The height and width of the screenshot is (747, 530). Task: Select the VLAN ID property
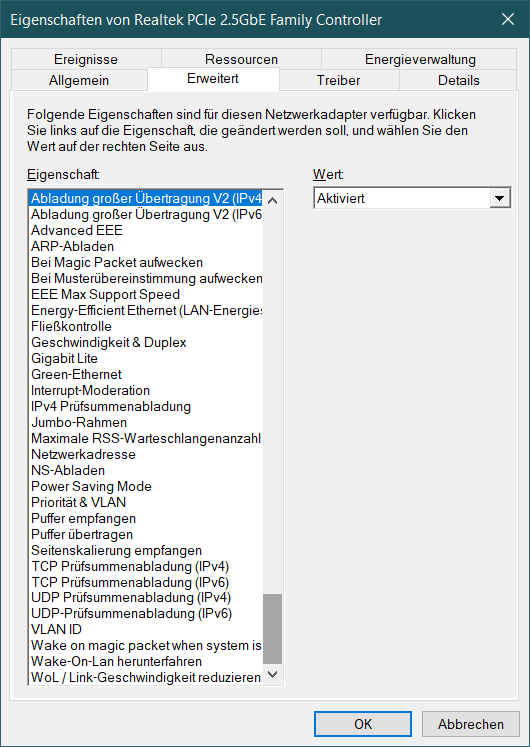pos(56,629)
